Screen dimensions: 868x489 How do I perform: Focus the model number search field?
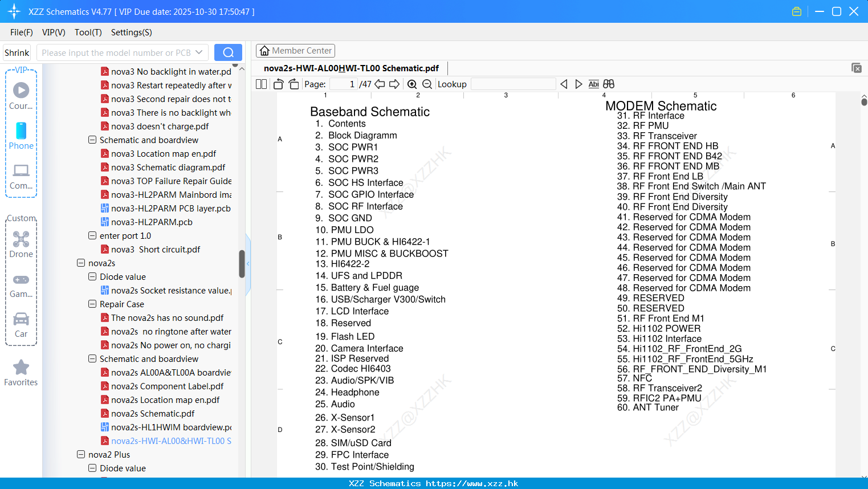pyautogui.click(x=117, y=52)
